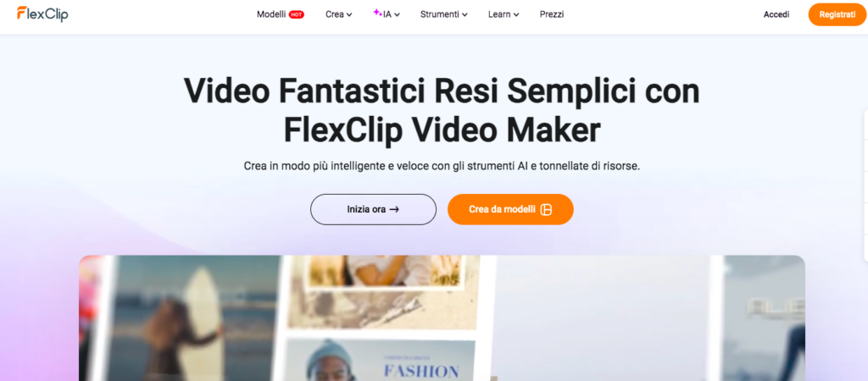Click the hero video preview area
Viewport: 868px width, 381px height.
click(442, 318)
